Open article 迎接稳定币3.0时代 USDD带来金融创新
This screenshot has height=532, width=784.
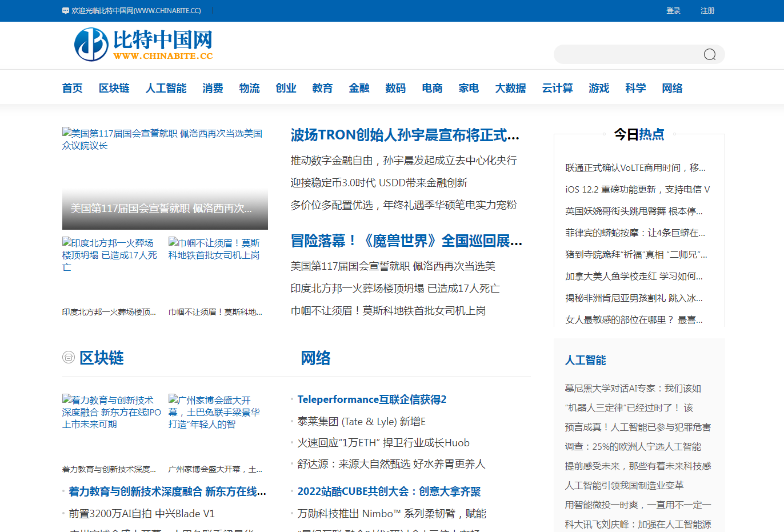379,183
